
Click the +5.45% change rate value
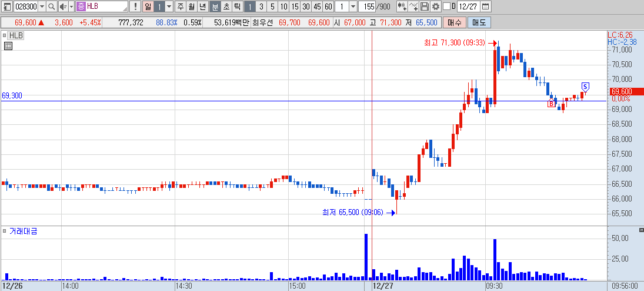(90, 22)
